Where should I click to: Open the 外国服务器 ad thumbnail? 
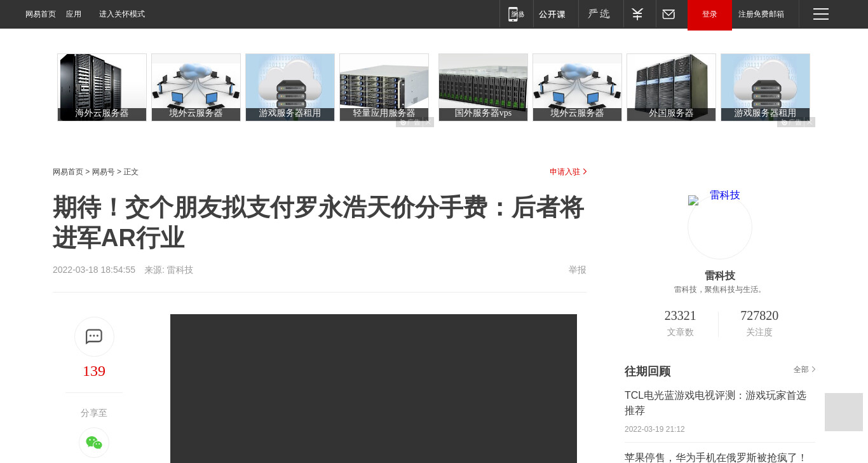tap(671, 87)
